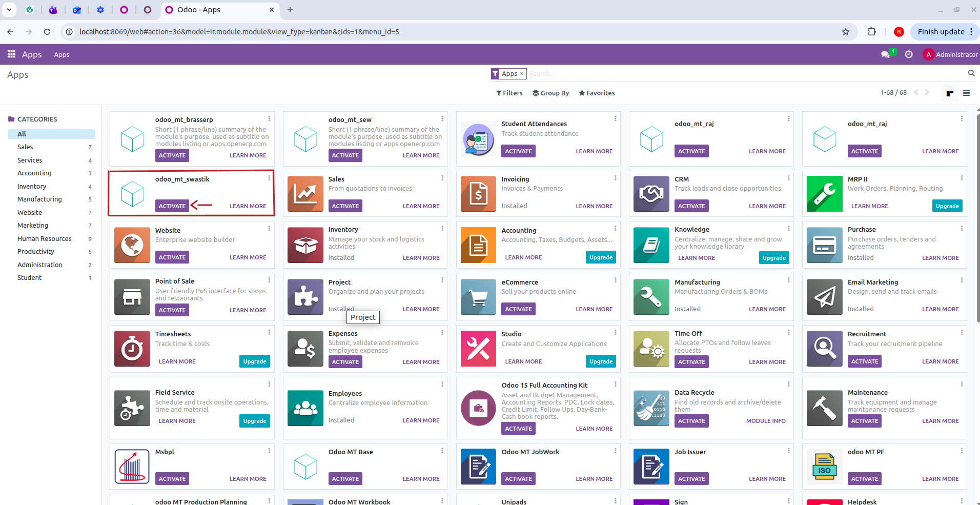This screenshot has height=505, width=980.
Task: Expand the Filters dropdown
Action: (509, 93)
